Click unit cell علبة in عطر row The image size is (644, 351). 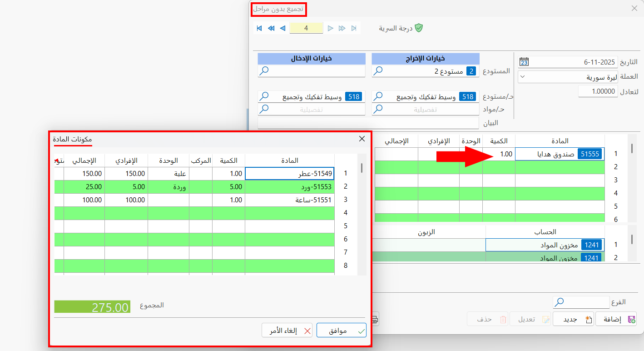[x=168, y=173]
